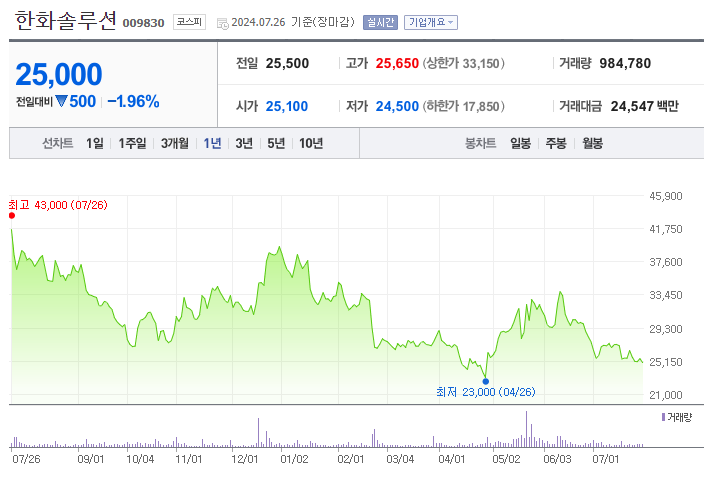Click the 09/01 date axis label
Viewport: 704px width, 480px height.
pyautogui.click(x=91, y=459)
